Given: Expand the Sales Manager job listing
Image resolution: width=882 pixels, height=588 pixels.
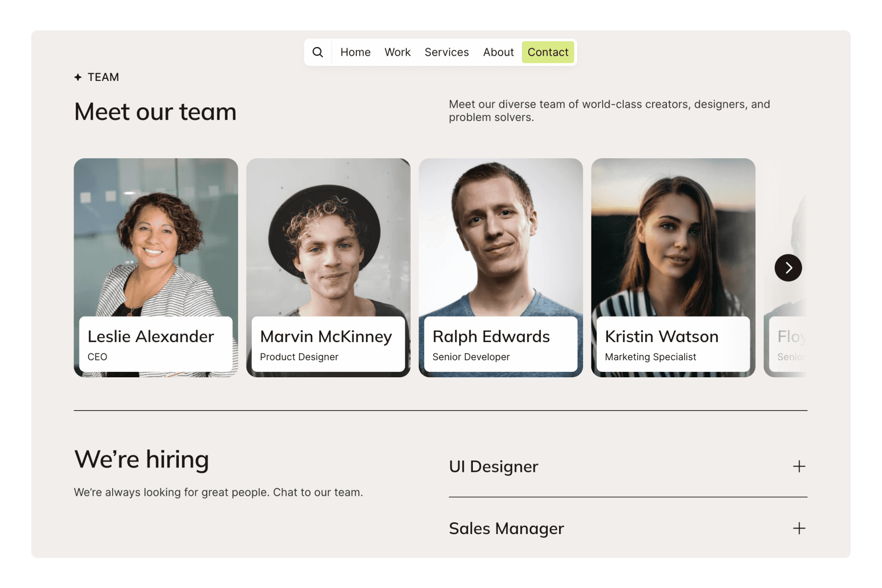Looking at the screenshot, I should [x=799, y=528].
